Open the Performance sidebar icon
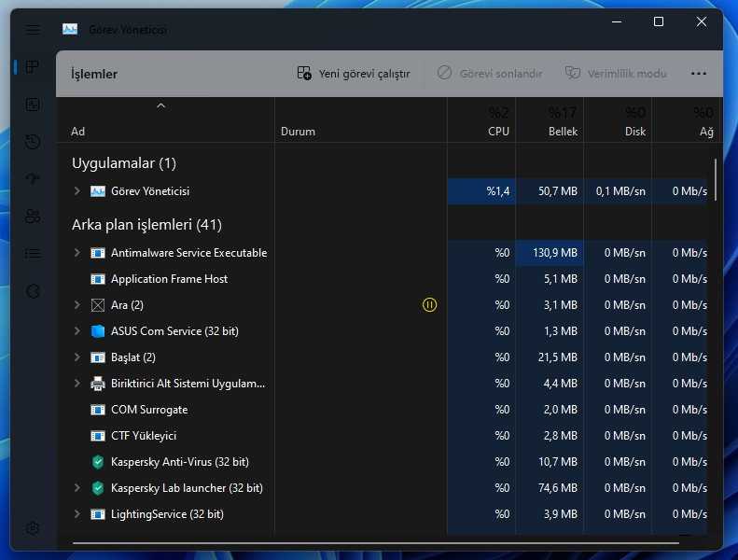738x560 pixels. [33, 105]
